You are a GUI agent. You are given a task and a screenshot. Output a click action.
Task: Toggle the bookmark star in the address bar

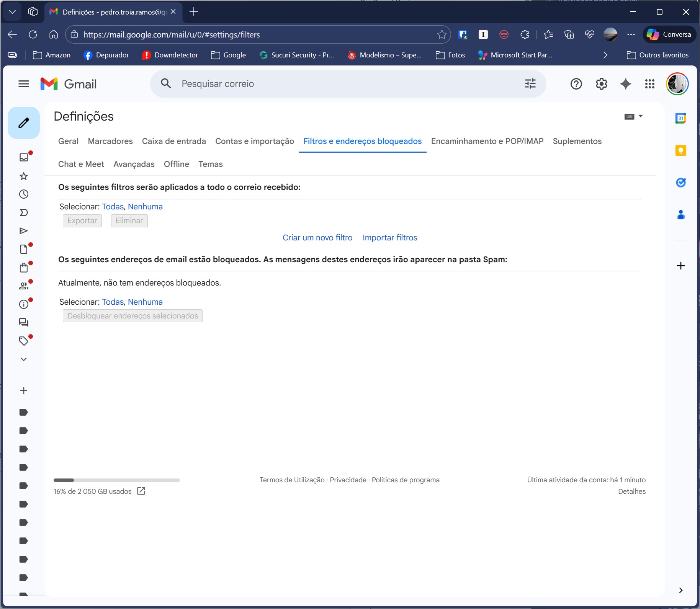441,34
